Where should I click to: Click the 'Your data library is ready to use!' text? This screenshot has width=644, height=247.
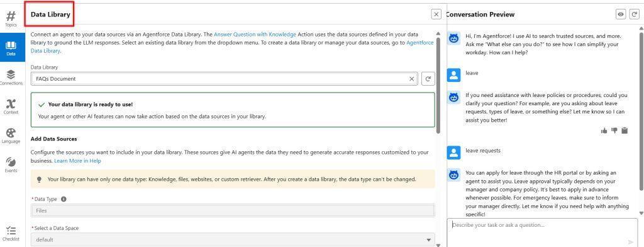[x=91, y=105]
